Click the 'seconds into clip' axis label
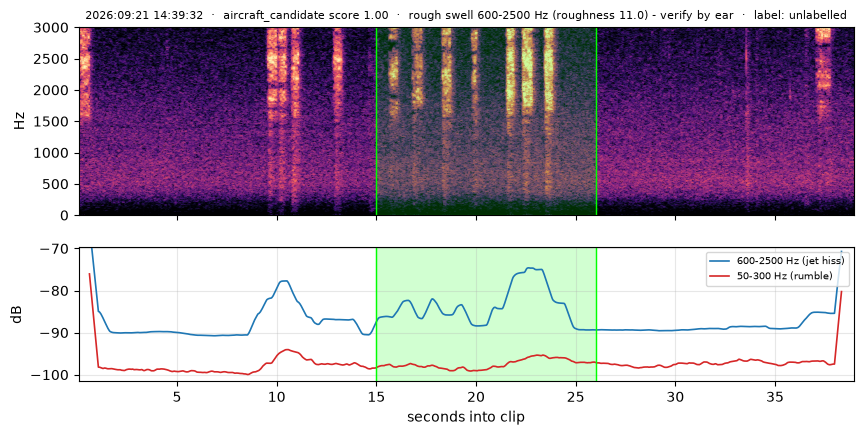 pyautogui.click(x=466, y=417)
